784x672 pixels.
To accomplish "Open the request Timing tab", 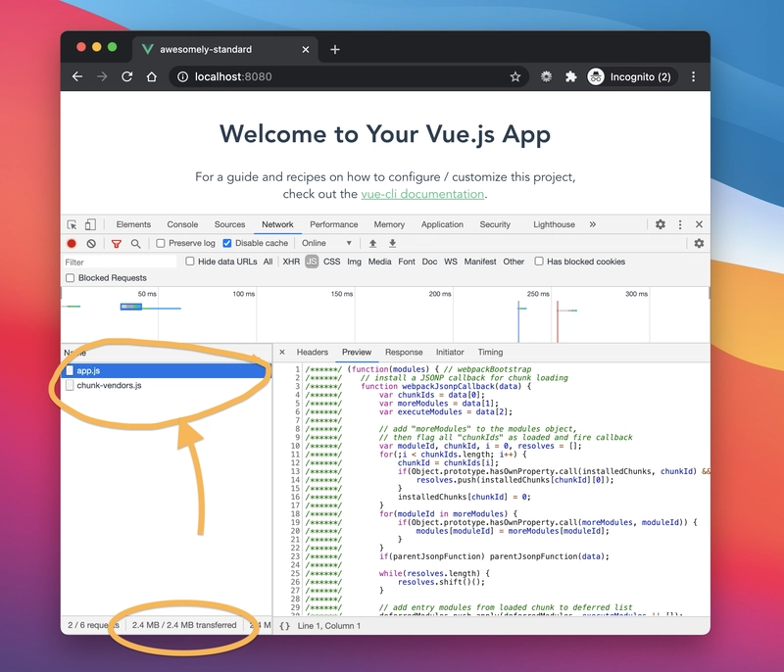I will point(490,353).
